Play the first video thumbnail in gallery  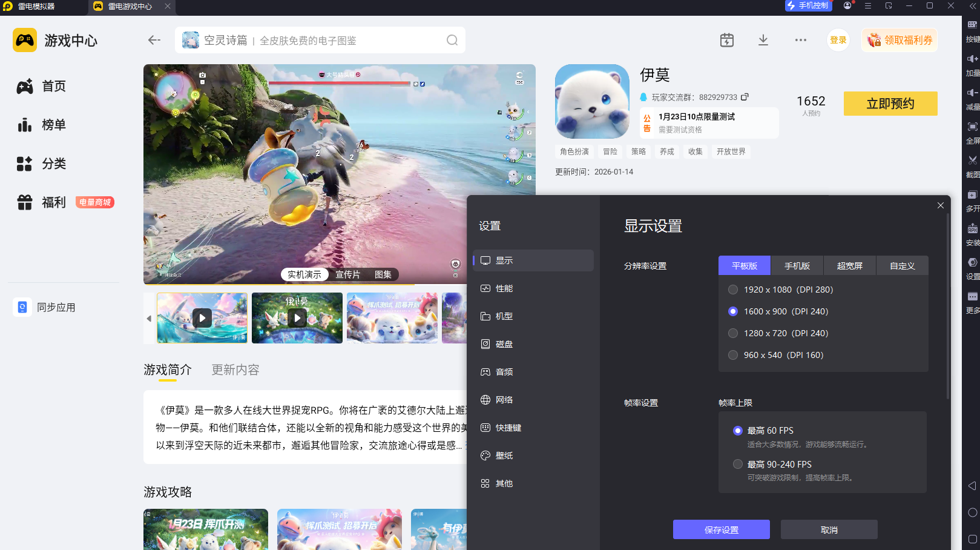point(202,318)
